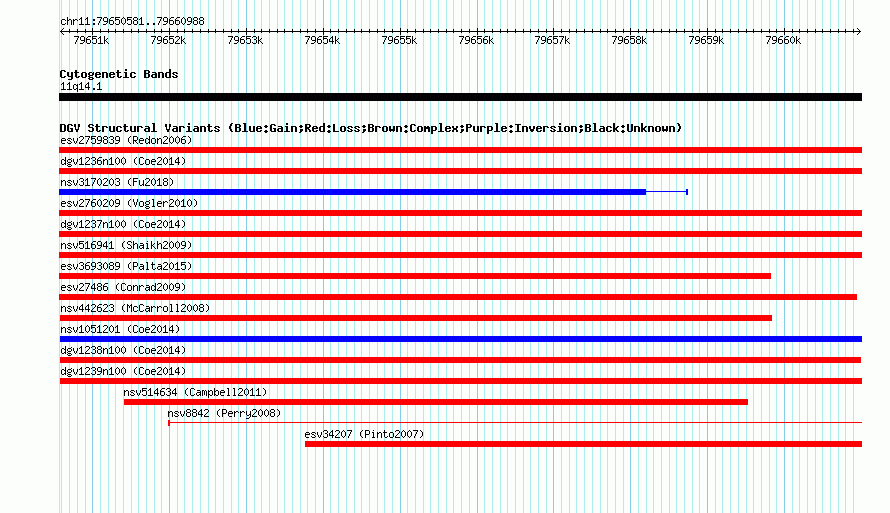Open the nsv8842 (Perry2008) label
Viewport: 890px width, 513px height.
[x=224, y=413]
